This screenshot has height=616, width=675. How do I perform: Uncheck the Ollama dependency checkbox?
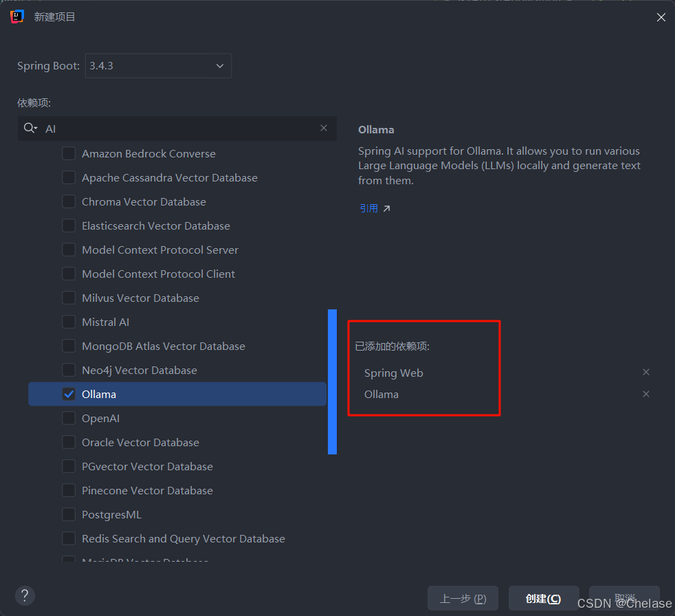tap(69, 394)
